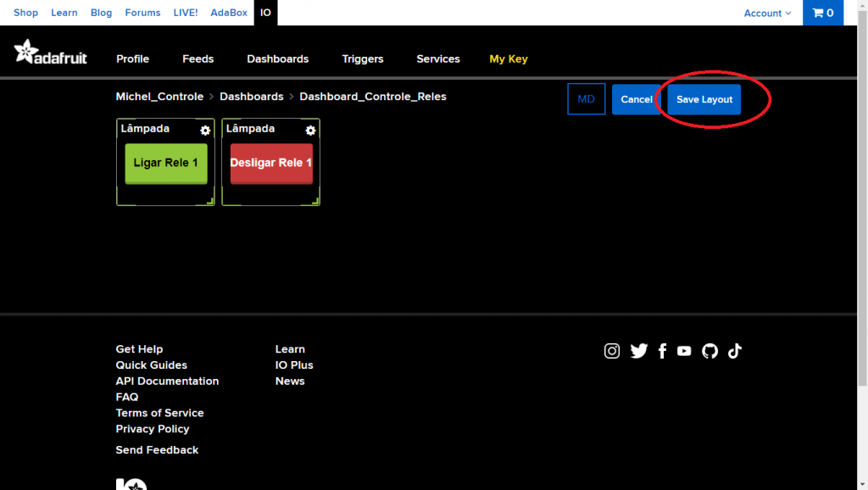The image size is (868, 490).
Task: Open the Shop link
Action: point(25,13)
